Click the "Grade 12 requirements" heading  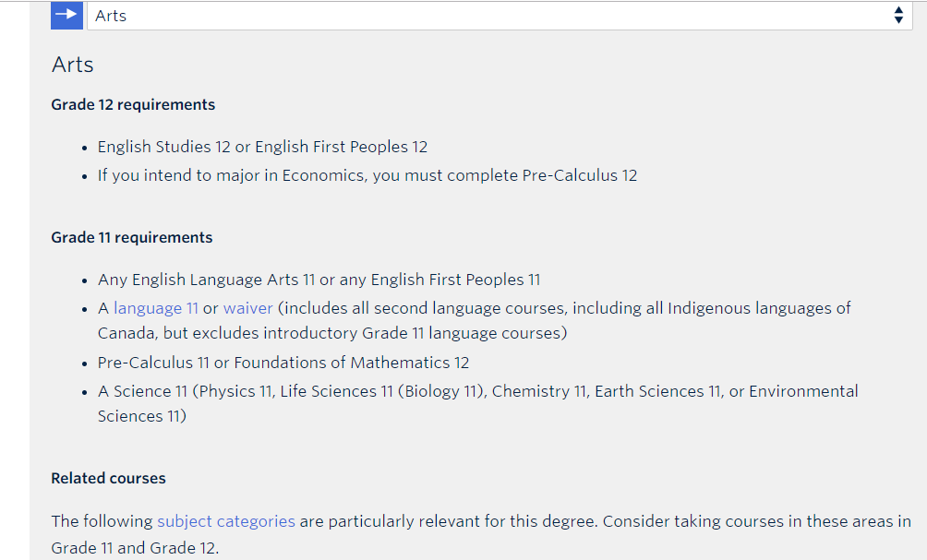pos(133,104)
